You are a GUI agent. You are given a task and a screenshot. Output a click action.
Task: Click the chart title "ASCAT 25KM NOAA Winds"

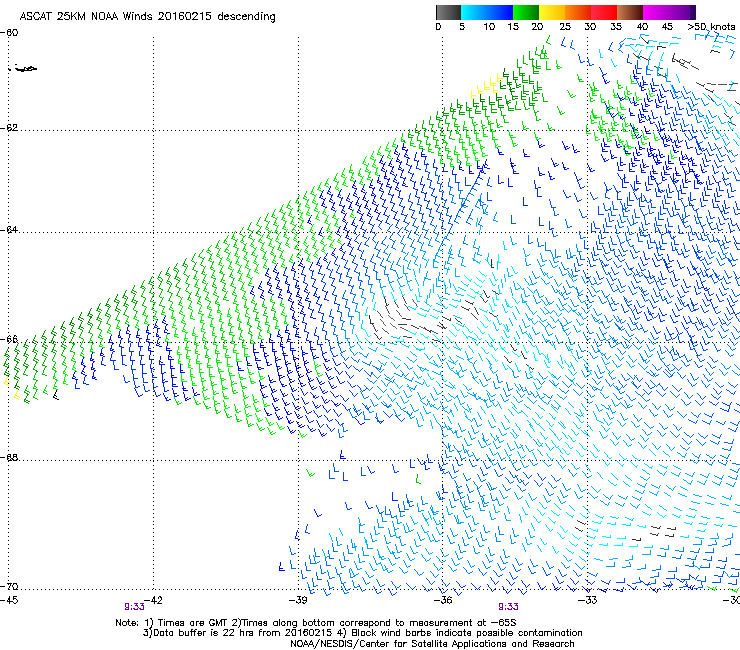tap(87, 16)
